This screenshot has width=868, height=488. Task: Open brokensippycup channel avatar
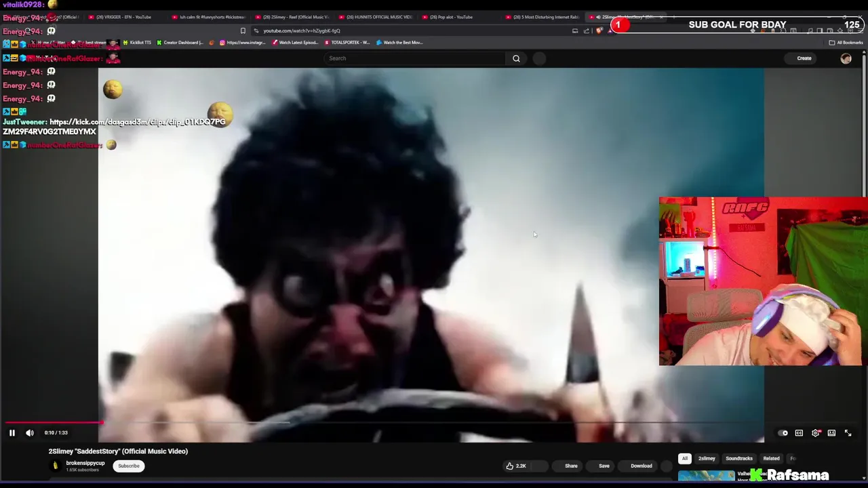pyautogui.click(x=55, y=466)
